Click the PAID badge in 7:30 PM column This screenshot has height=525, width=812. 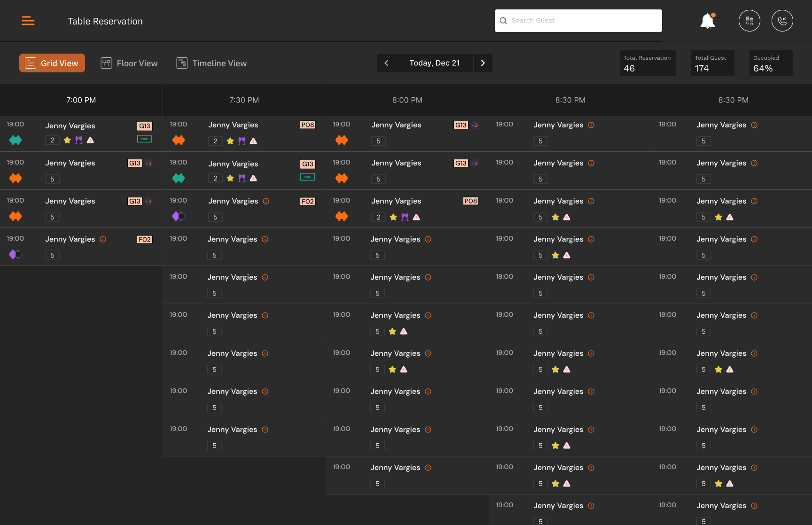(x=308, y=177)
